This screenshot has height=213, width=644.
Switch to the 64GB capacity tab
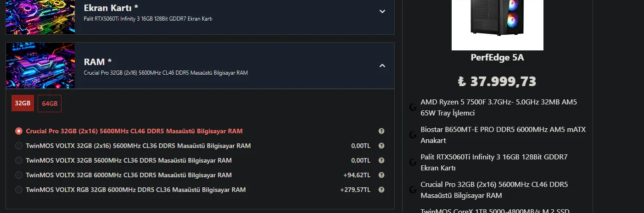coord(50,104)
